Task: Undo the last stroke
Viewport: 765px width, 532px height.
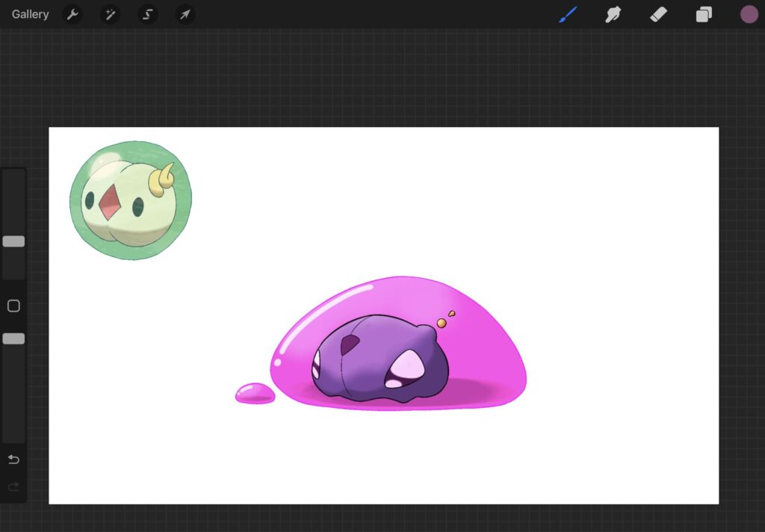Action: pyautogui.click(x=13, y=460)
